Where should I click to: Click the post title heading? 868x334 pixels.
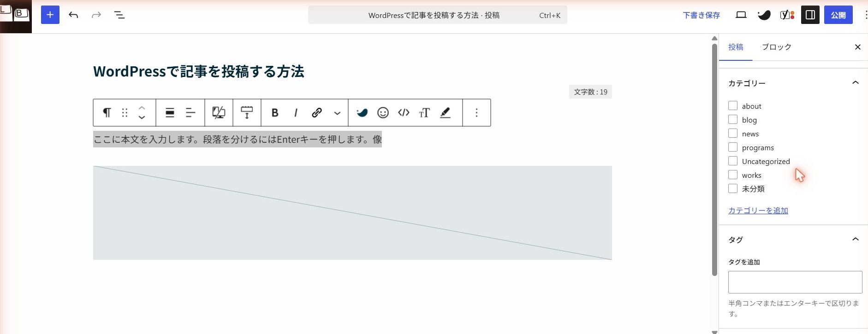(199, 71)
